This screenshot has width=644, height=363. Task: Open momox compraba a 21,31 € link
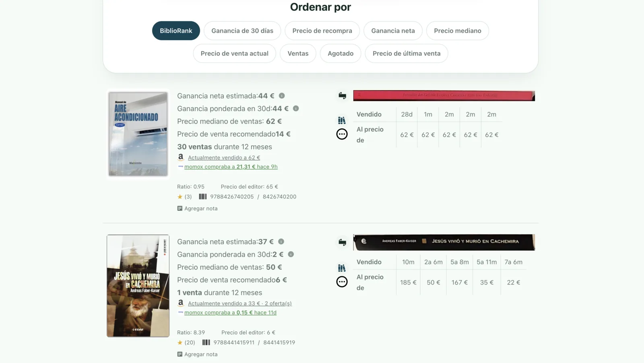[231, 167]
